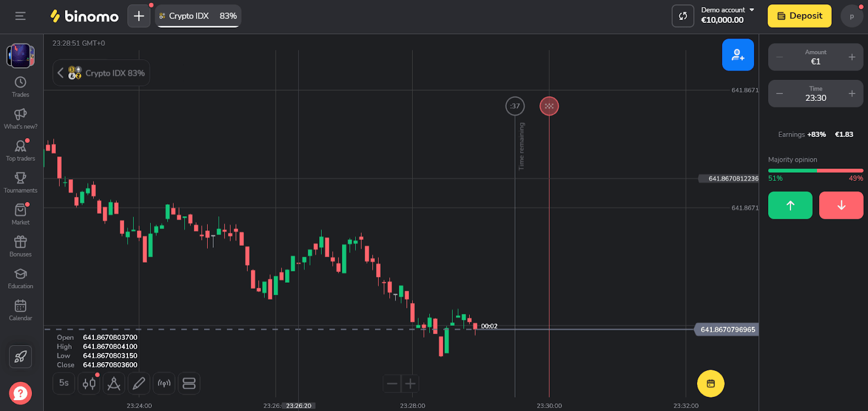Open Trades history in sidebar
Screen dimensions: 868x411
coord(21,87)
